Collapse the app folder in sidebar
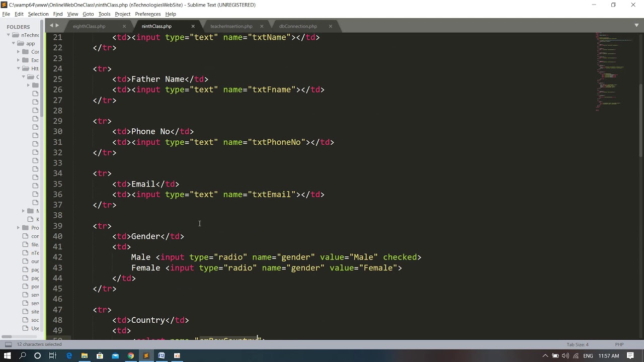644x362 pixels. coord(14,43)
